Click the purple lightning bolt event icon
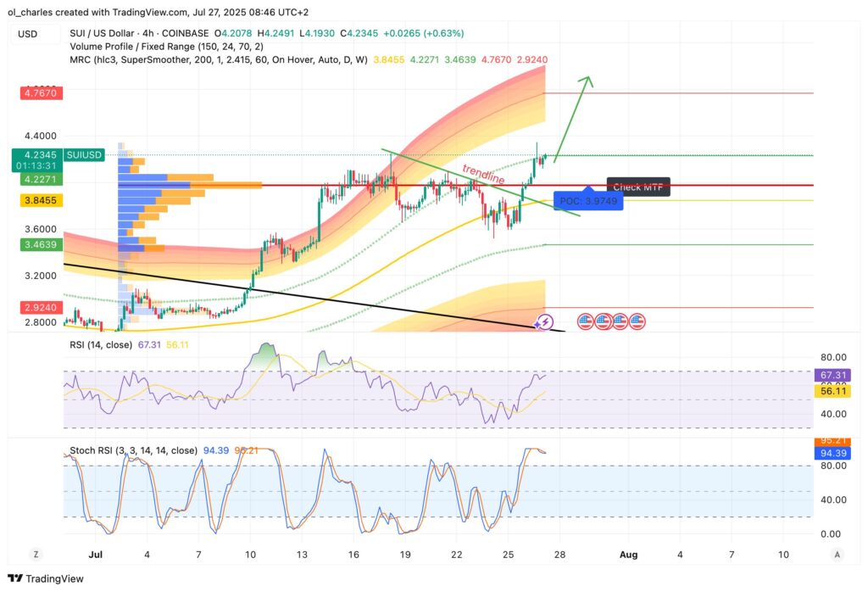 [x=546, y=321]
